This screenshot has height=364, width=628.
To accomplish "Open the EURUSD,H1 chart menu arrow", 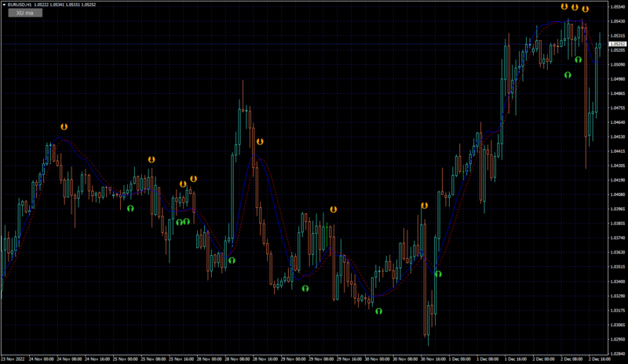I will click(4, 5).
